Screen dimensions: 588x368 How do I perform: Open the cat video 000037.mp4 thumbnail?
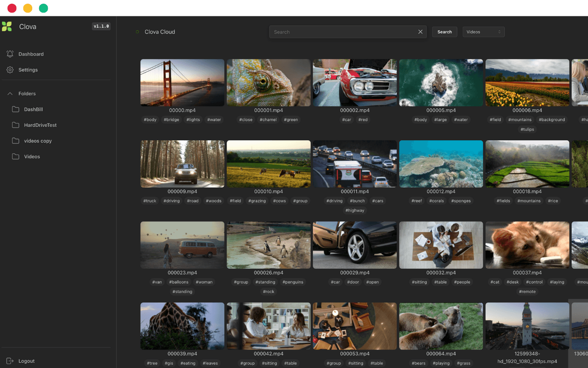[527, 245]
